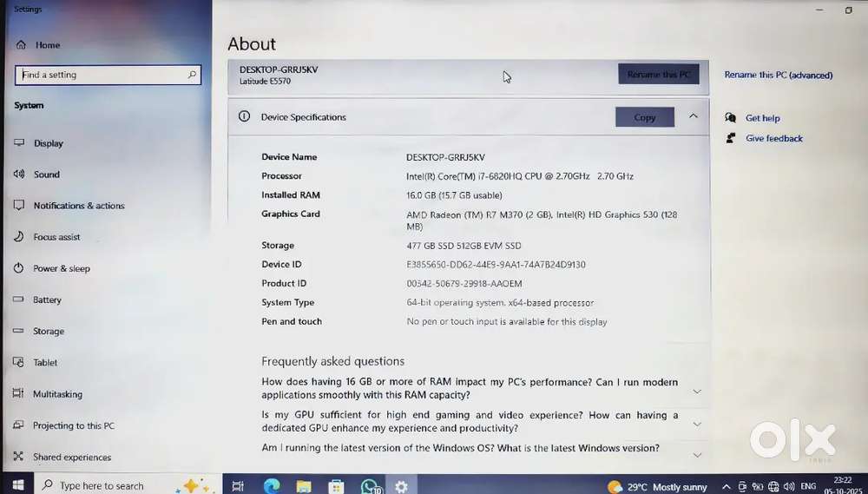Viewport: 868px width, 494px height.
Task: Click the Power & sleep icon
Action: coord(18,268)
